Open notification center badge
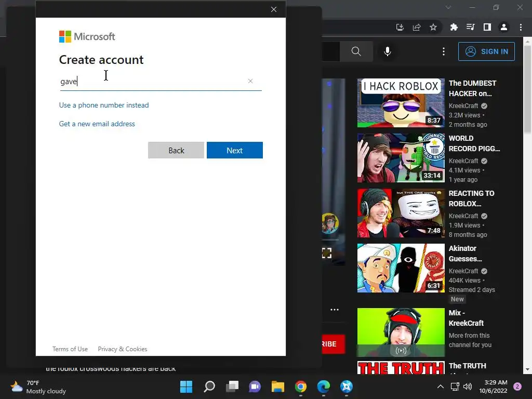 517,387
